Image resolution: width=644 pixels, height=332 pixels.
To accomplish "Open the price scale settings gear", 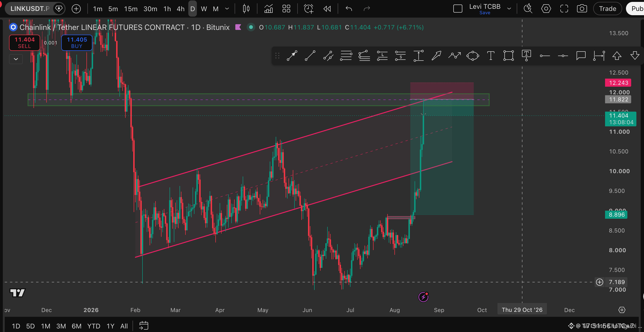I will coord(622,310).
